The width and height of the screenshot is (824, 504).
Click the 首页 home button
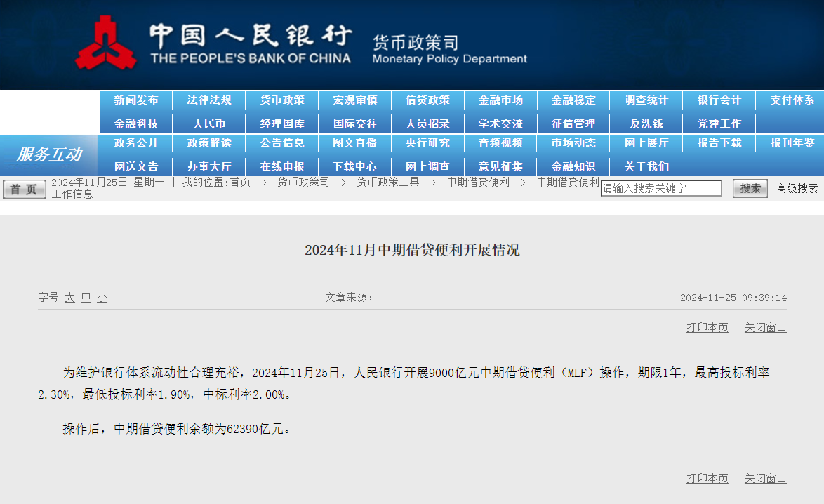pyautogui.click(x=24, y=189)
